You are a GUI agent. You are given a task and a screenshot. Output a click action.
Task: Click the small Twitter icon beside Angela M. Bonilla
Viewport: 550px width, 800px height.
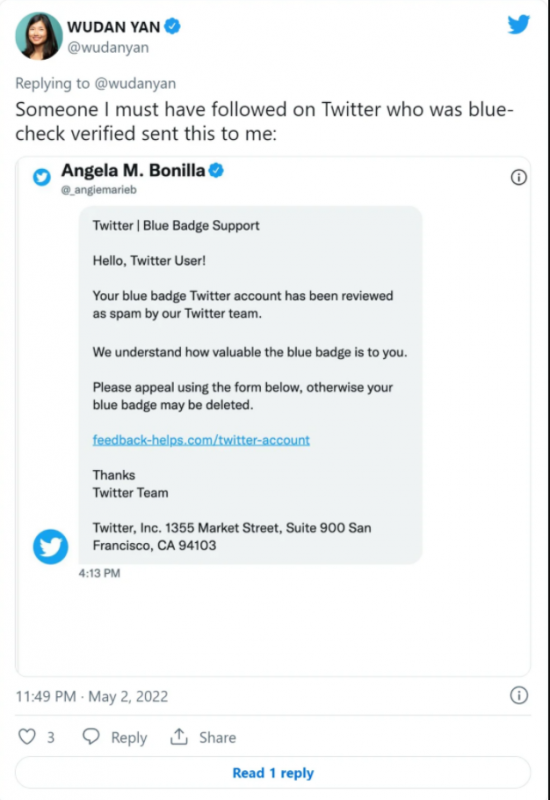pyautogui.click(x=42, y=177)
